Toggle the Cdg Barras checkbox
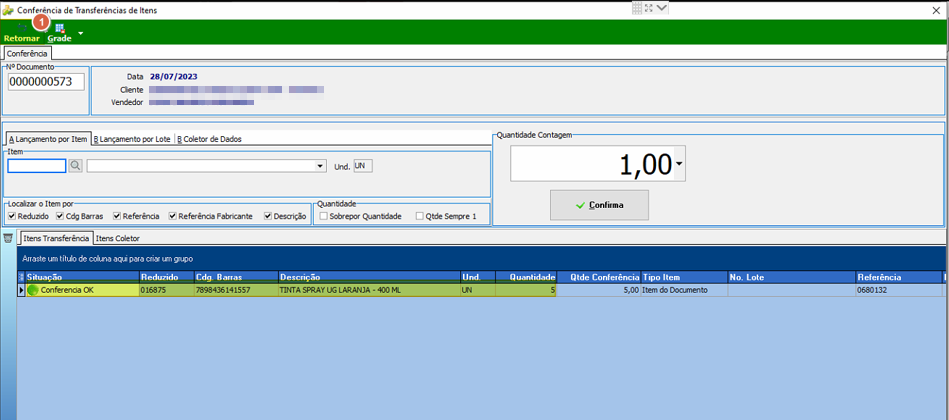 pos(60,216)
